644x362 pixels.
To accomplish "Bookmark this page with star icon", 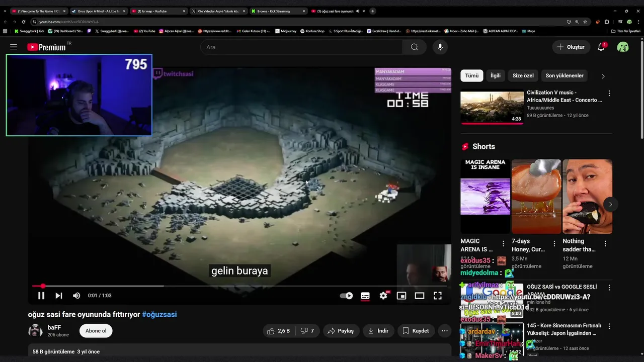I will pos(585,22).
